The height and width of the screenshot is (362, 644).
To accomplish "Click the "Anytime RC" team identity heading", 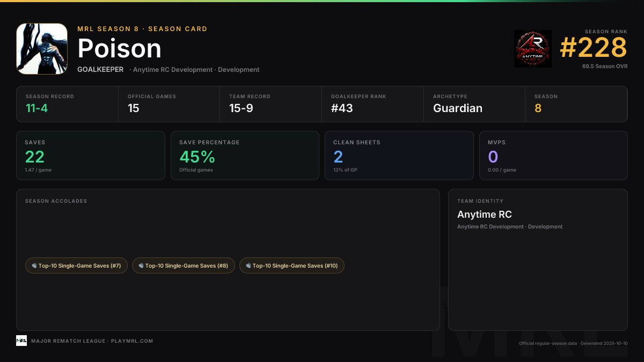I will [485, 215].
